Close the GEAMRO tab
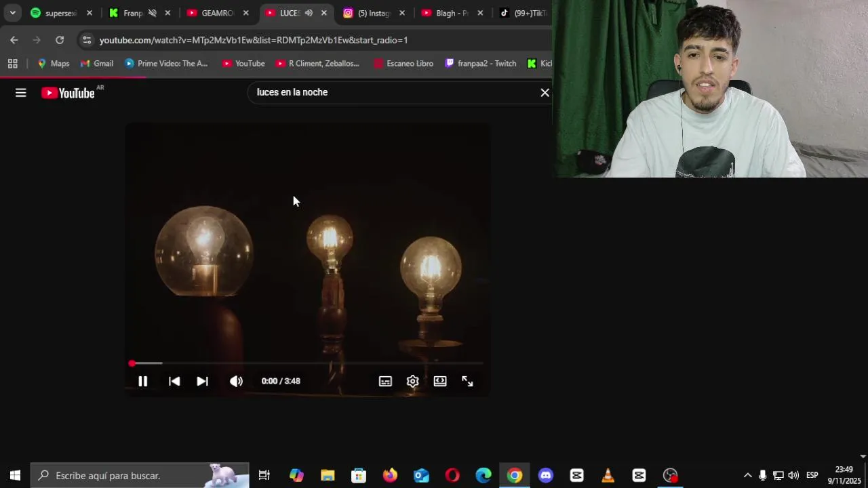This screenshot has height=488, width=868. click(245, 13)
